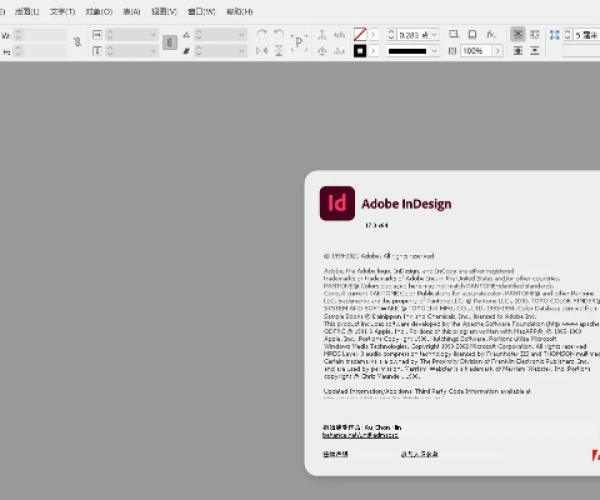600x500 pixels.
Task: Open the 窗口(W) Window menu
Action: click(201, 11)
